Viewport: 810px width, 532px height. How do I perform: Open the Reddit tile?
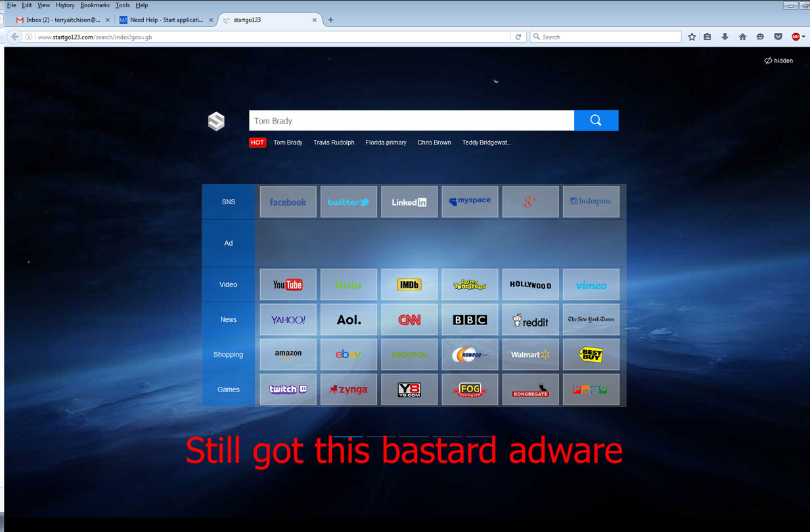tap(530, 319)
